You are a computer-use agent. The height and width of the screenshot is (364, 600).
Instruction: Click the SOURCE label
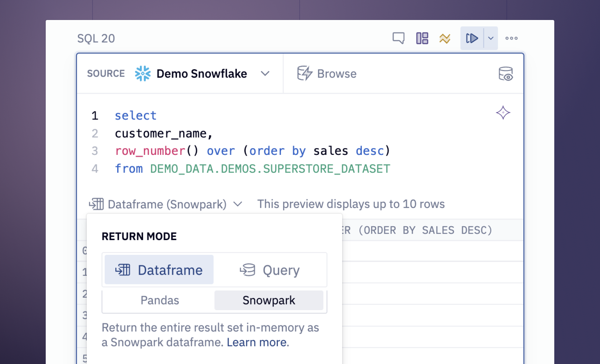(106, 74)
